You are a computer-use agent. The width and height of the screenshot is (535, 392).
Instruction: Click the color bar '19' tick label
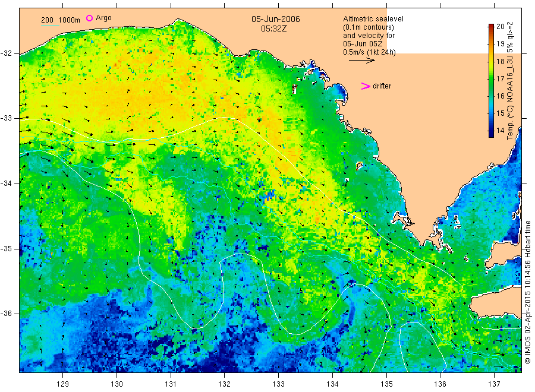point(500,43)
